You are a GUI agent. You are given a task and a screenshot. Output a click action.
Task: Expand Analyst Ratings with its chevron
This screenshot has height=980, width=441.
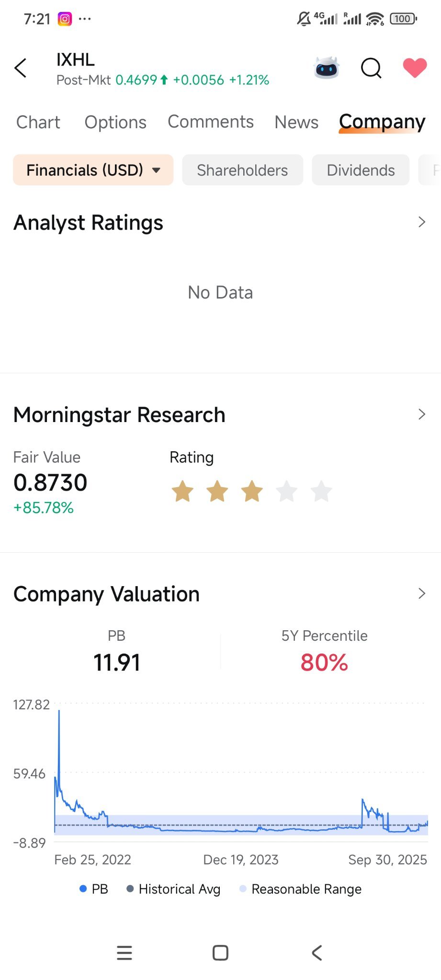tap(421, 222)
